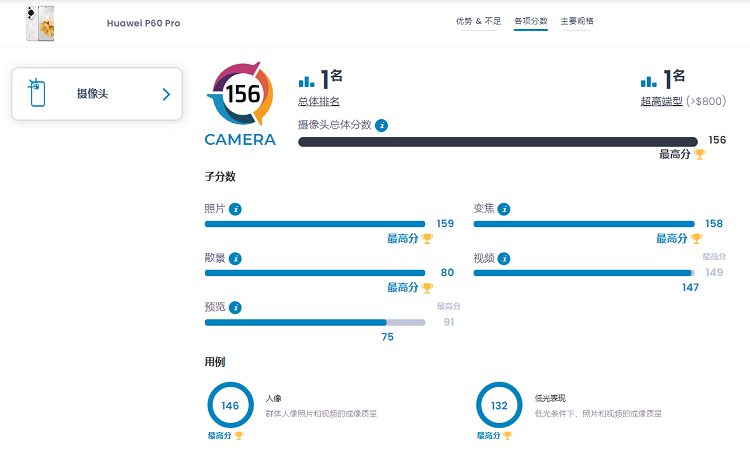750x468 pixels.
Task: Click the 132 低光表现 score circle
Action: [499, 405]
